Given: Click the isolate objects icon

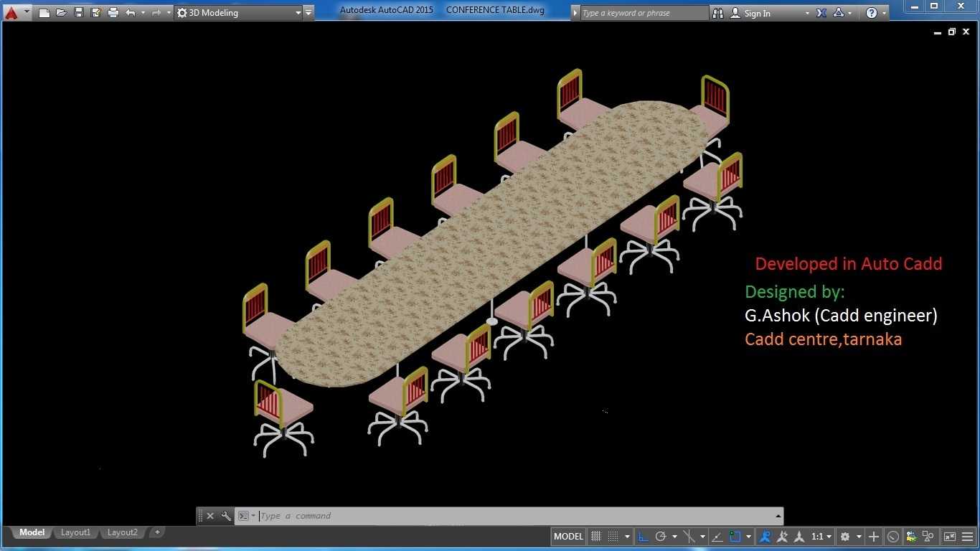Looking at the screenshot, I should coord(928,536).
